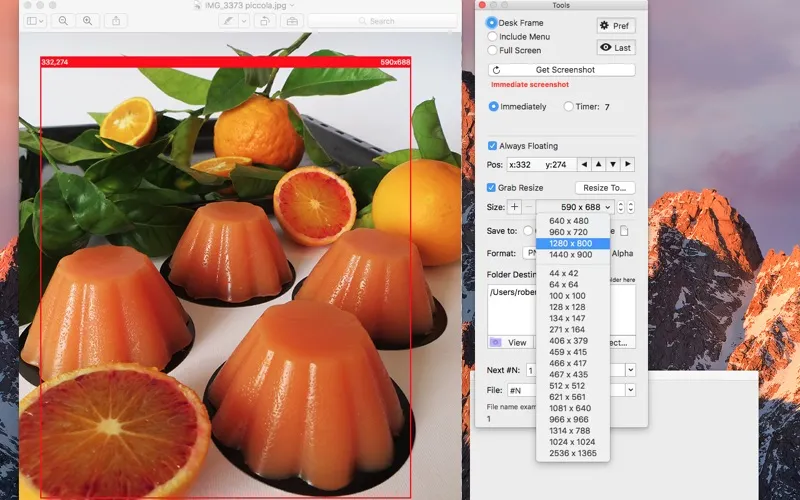
Task: Select the Full Screen radio option
Action: [x=492, y=50]
